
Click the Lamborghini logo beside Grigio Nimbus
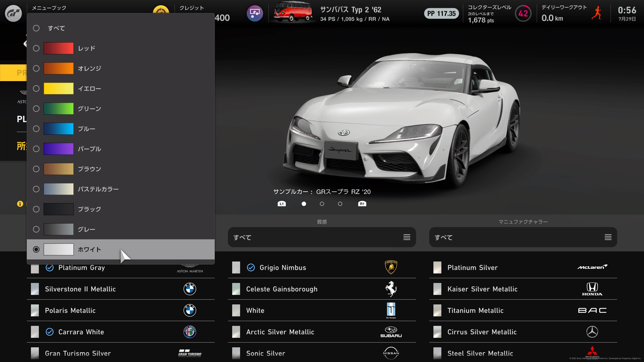(x=391, y=267)
